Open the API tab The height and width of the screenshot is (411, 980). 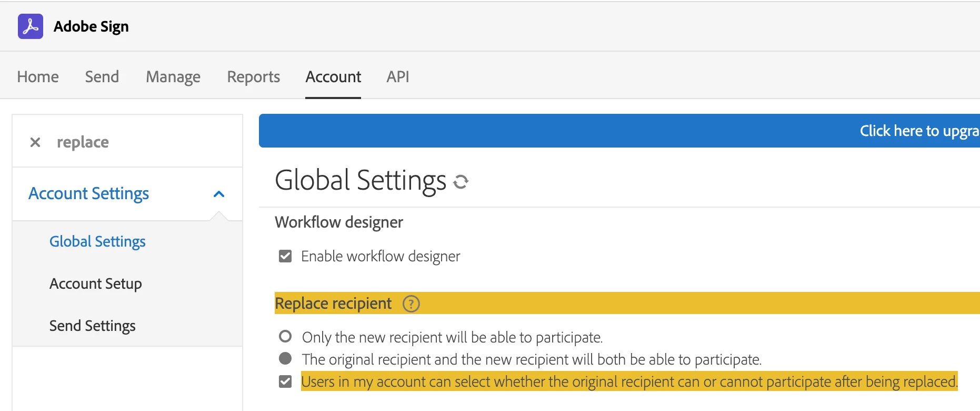click(398, 77)
